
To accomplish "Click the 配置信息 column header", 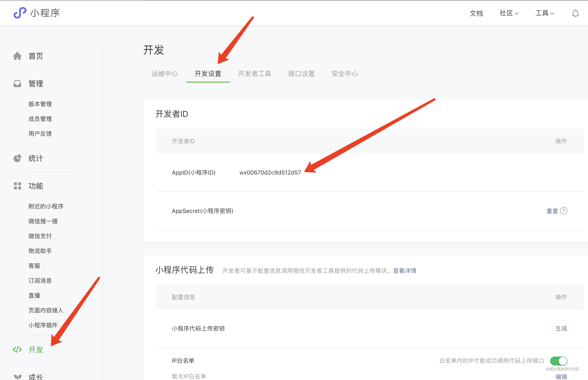I will (183, 297).
